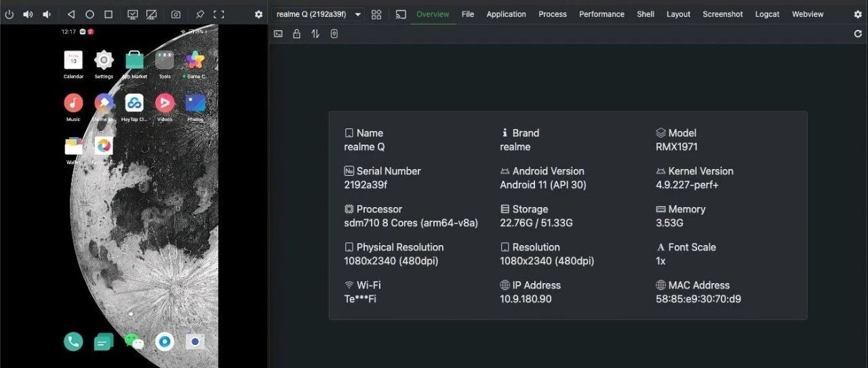The width and height of the screenshot is (868, 368).
Task: Open the terminal icon below the device selector
Action: click(278, 33)
